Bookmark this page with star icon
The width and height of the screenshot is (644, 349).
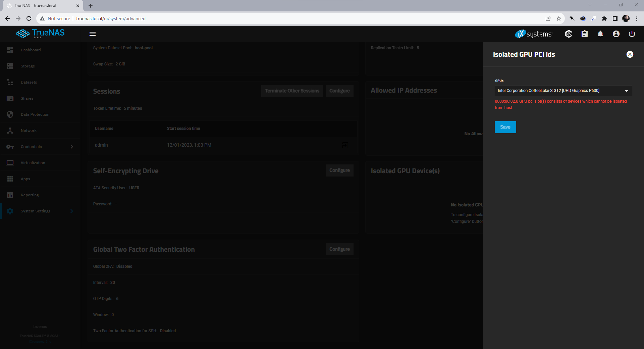pos(558,18)
